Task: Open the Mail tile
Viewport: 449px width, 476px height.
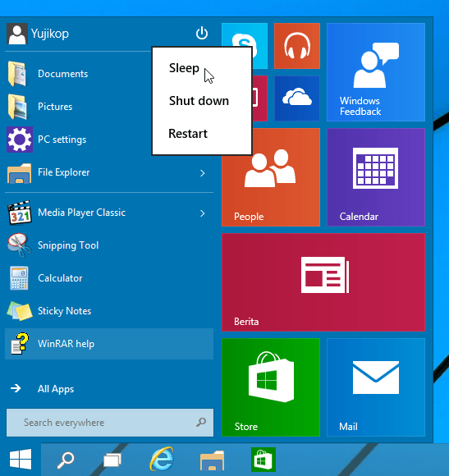Action: tap(376, 387)
